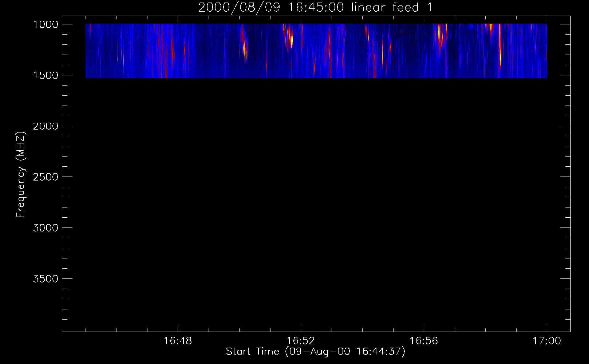Click the 16:52 time tick label
This screenshot has width=589, height=364.
click(301, 341)
